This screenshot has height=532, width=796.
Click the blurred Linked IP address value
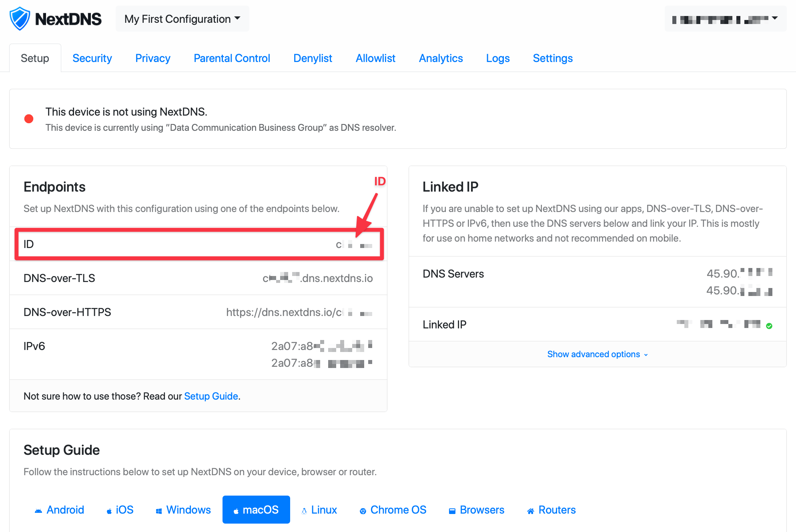[x=719, y=324]
